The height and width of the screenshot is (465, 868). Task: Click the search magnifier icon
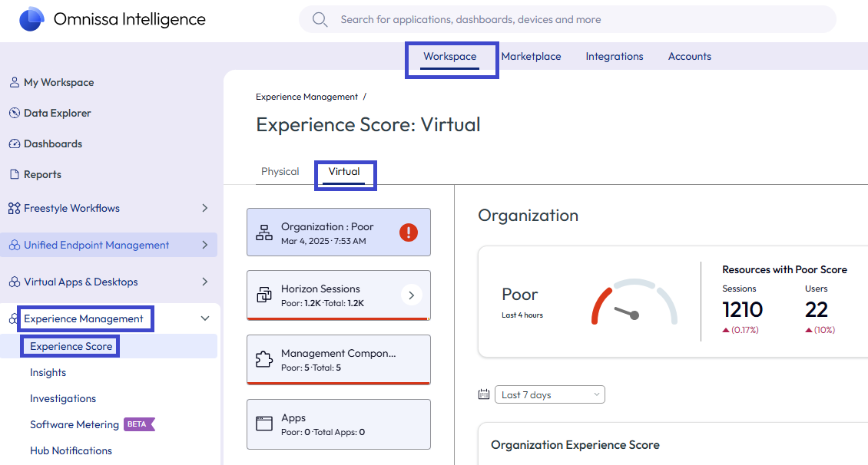[x=320, y=19]
